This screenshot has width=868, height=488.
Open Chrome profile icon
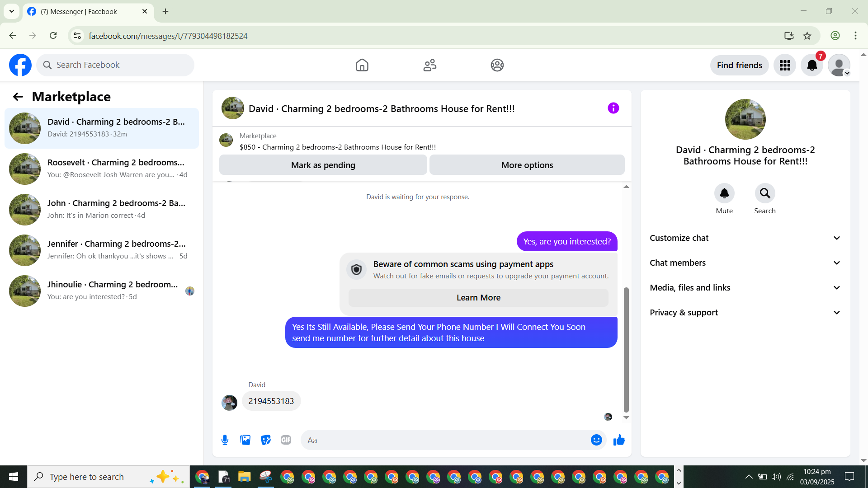835,36
